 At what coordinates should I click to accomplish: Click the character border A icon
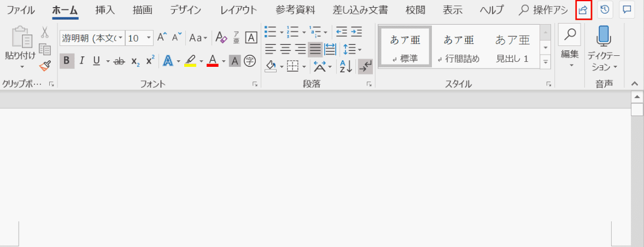251,38
